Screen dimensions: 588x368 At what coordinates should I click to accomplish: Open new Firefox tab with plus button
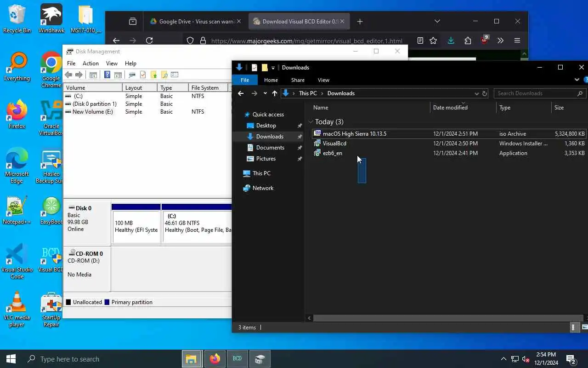(360, 21)
